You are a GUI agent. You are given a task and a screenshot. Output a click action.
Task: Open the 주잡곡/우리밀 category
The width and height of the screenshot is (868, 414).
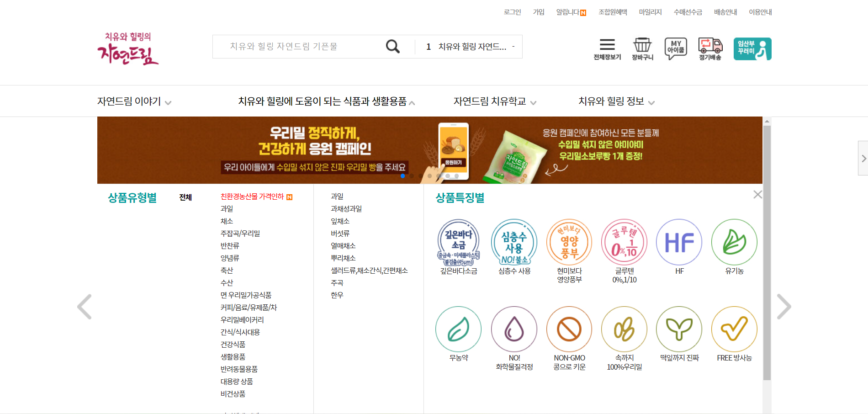pyautogui.click(x=240, y=234)
